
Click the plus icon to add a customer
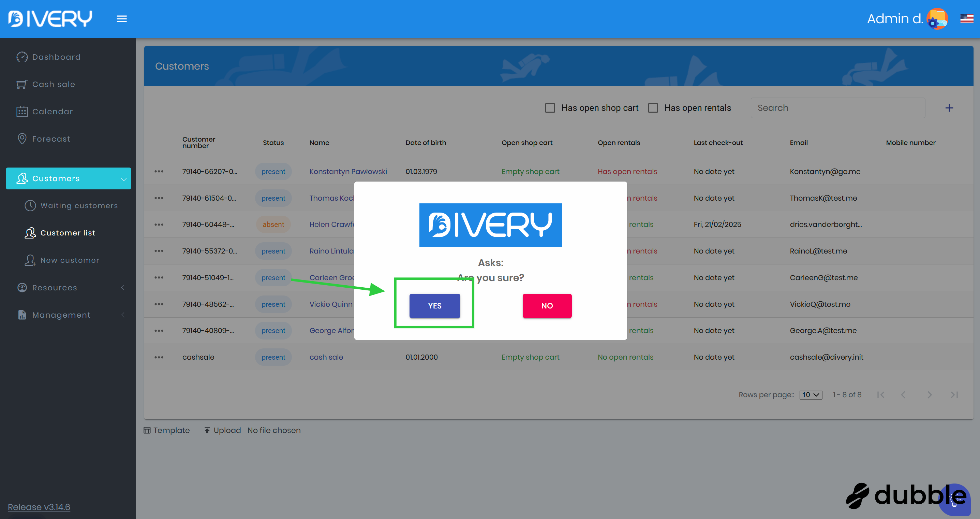tap(949, 108)
